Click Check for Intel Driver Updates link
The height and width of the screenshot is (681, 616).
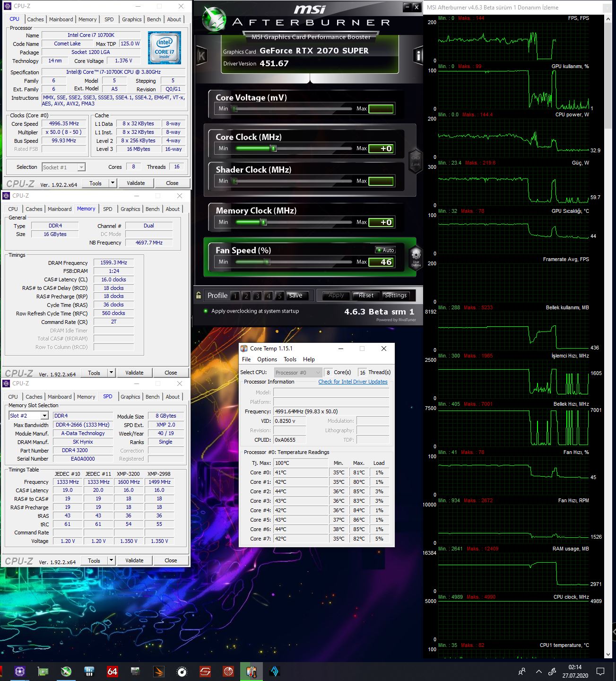click(x=353, y=382)
